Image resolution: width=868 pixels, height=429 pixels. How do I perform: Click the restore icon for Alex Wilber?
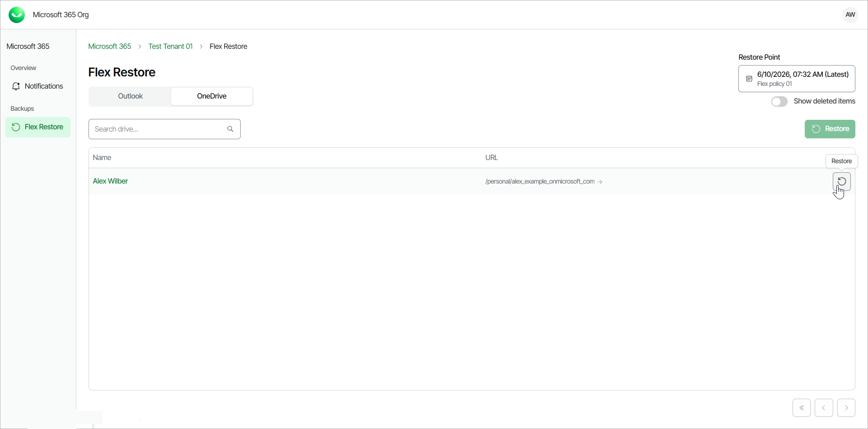tap(841, 181)
